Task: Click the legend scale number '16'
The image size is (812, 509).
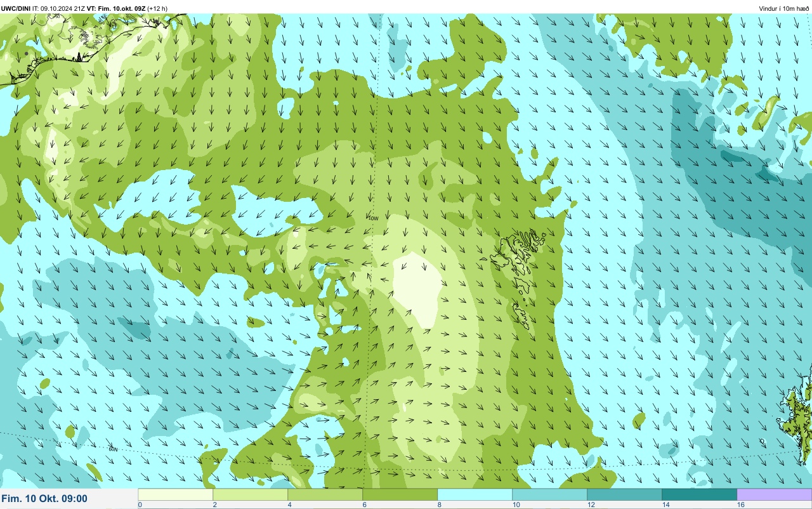Action: point(740,505)
